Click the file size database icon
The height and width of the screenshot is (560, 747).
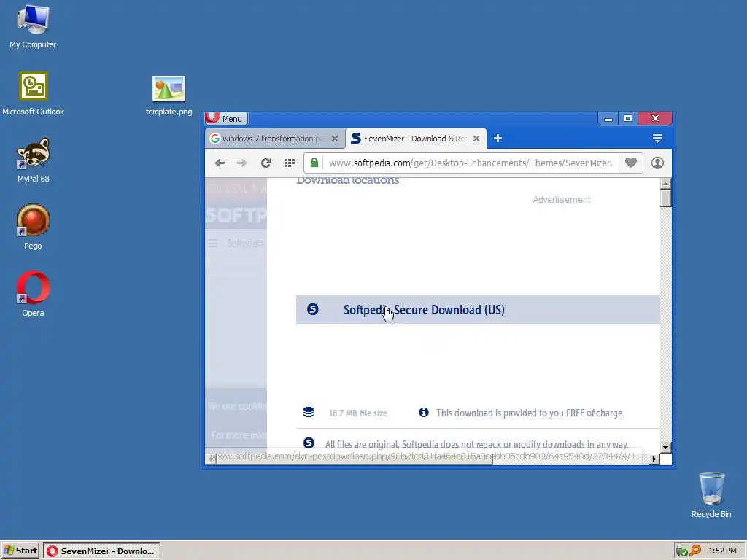309,412
